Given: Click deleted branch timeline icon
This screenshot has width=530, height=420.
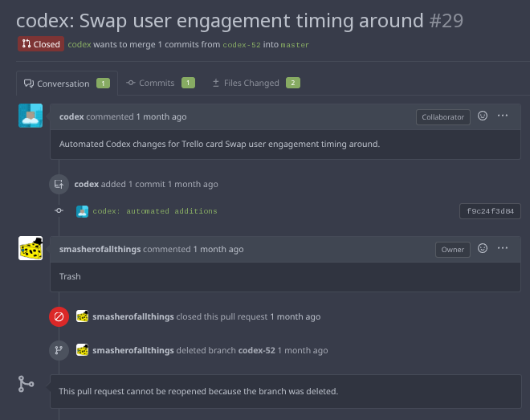Looking at the screenshot, I should pyautogui.click(x=59, y=350).
